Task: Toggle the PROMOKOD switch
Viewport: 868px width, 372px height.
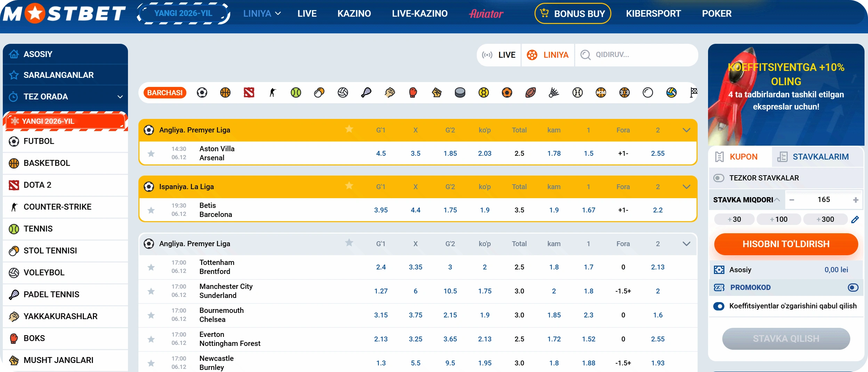Action: click(x=853, y=288)
